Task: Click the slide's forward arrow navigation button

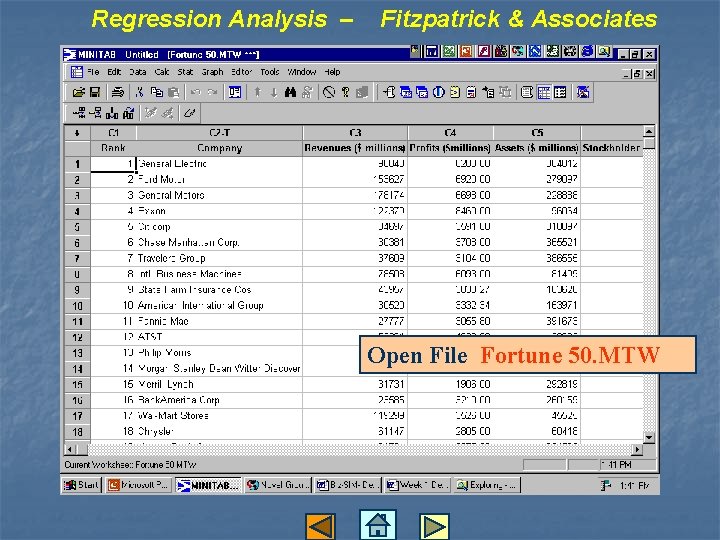Action: (x=434, y=526)
